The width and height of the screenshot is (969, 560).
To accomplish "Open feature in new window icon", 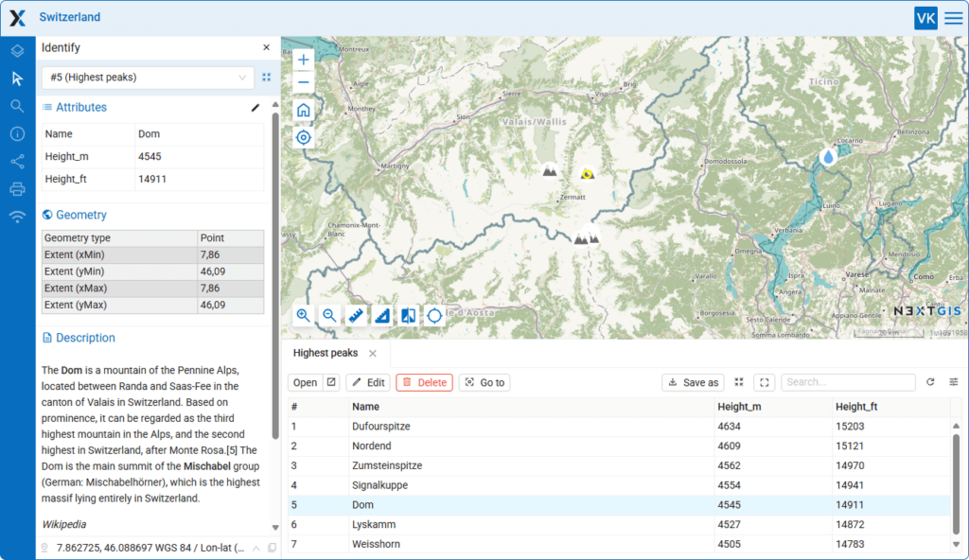I will [331, 382].
